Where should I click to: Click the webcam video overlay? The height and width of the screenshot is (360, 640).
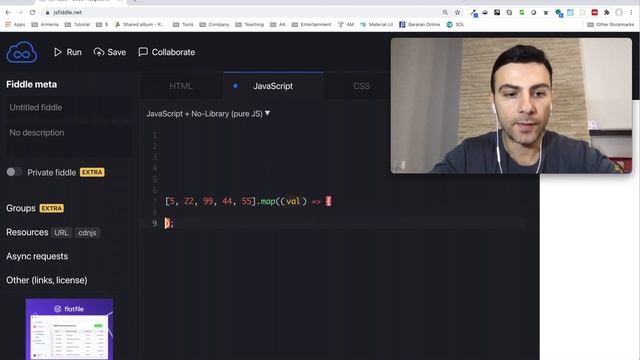(x=511, y=106)
